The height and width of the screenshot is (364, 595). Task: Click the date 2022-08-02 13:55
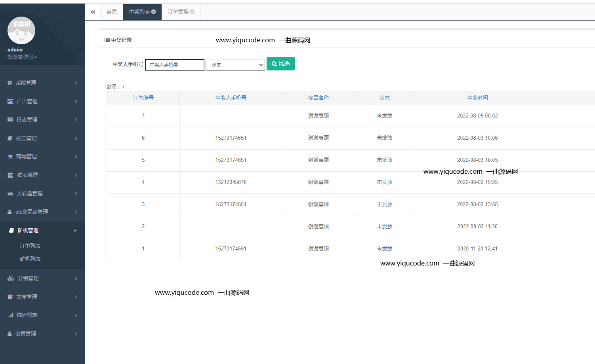477,204
